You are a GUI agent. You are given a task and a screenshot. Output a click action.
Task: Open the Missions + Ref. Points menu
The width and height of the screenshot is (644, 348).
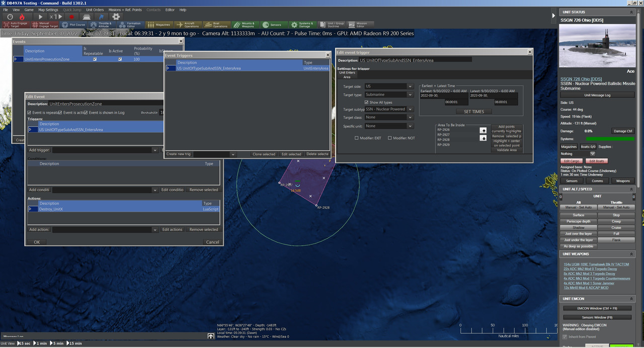click(125, 10)
